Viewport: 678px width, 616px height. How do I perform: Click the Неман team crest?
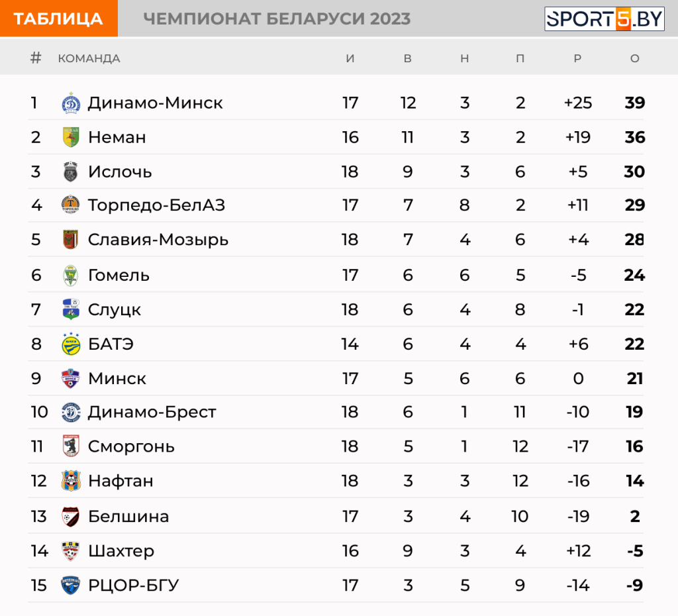tap(71, 137)
